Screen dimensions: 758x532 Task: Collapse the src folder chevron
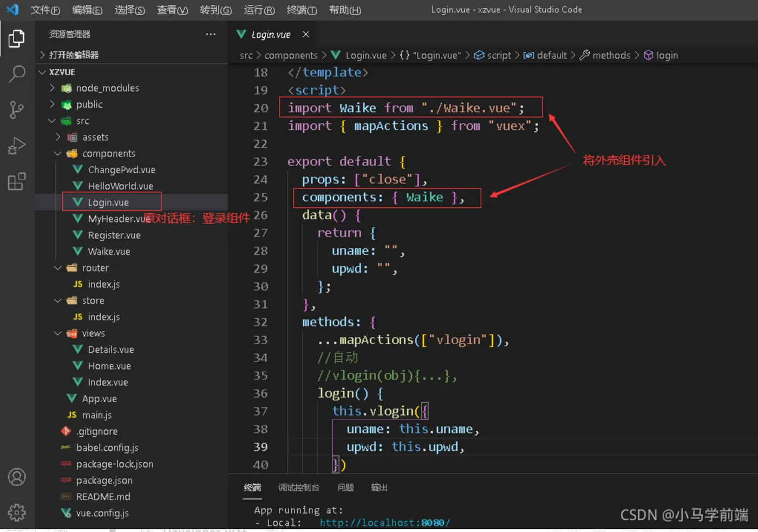click(x=52, y=121)
